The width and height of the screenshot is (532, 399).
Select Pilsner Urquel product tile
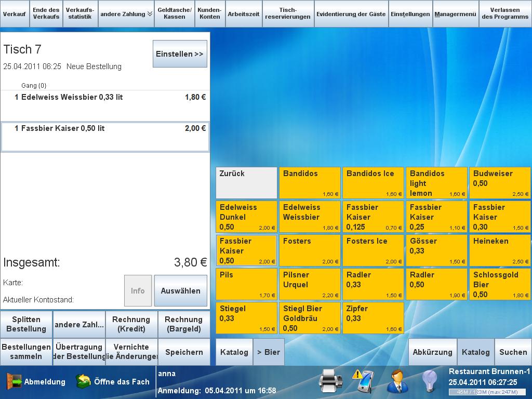pyautogui.click(x=310, y=284)
